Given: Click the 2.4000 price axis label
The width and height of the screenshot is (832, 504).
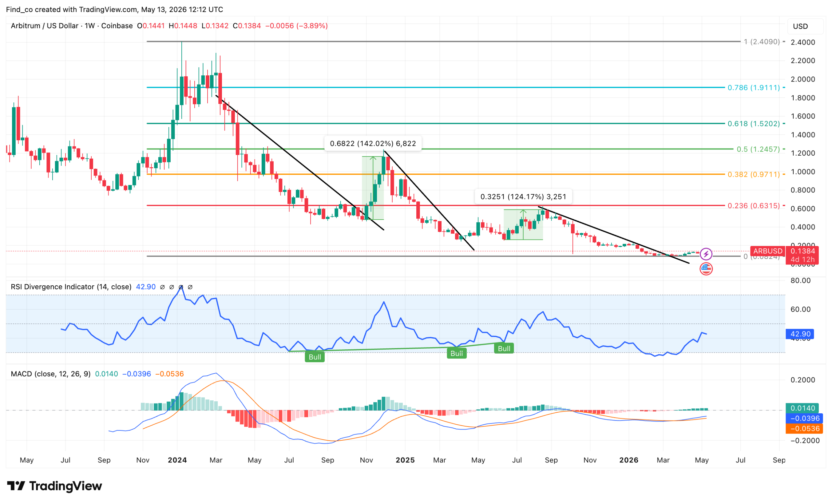Looking at the screenshot, I should 803,42.
